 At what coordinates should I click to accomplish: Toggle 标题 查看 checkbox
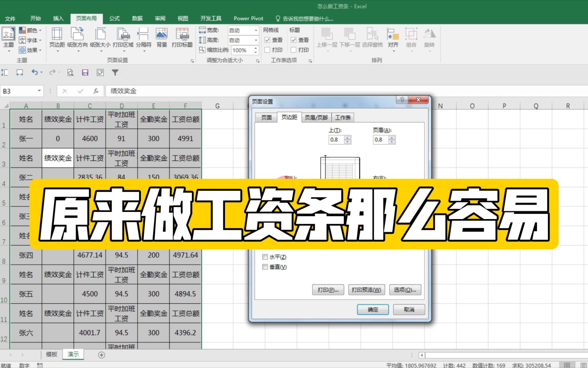[x=293, y=40]
